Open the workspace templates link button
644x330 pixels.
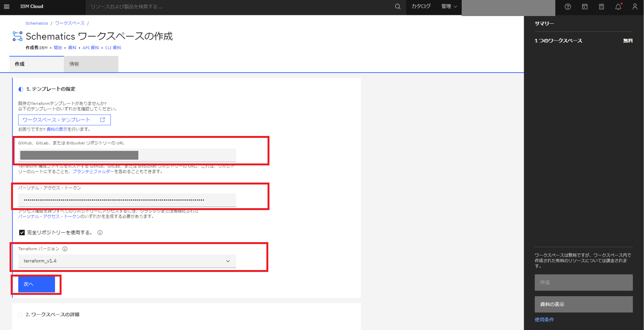coord(64,120)
